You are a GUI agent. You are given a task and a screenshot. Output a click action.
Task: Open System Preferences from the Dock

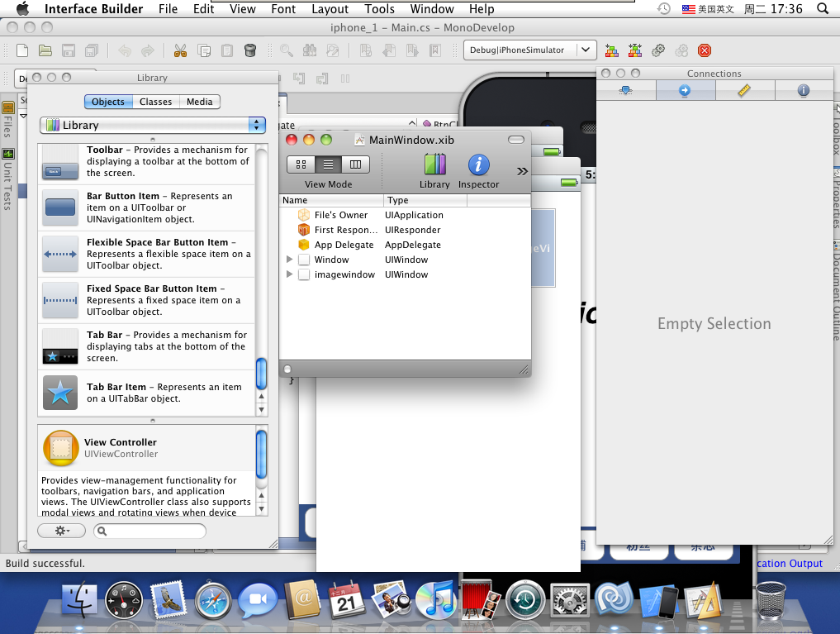tap(570, 600)
